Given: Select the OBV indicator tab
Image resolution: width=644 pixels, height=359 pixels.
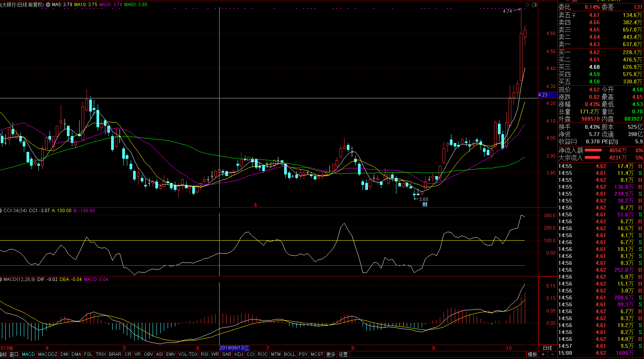Looking at the screenshot, I should [x=148, y=354].
